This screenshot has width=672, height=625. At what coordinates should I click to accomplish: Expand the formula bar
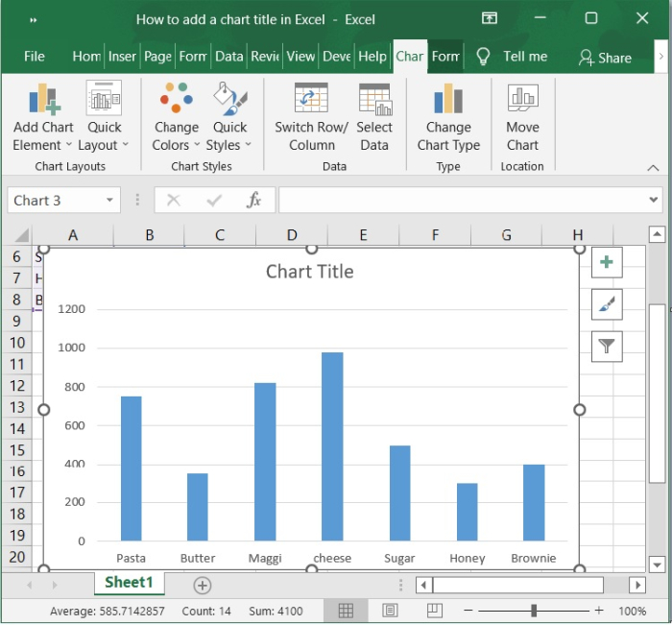tap(654, 201)
